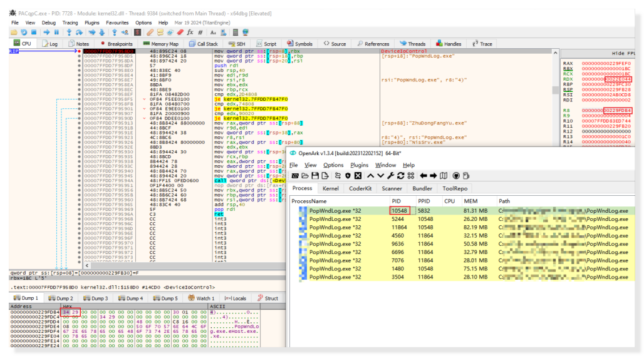Click the Restart debugging icon

pos(24,32)
